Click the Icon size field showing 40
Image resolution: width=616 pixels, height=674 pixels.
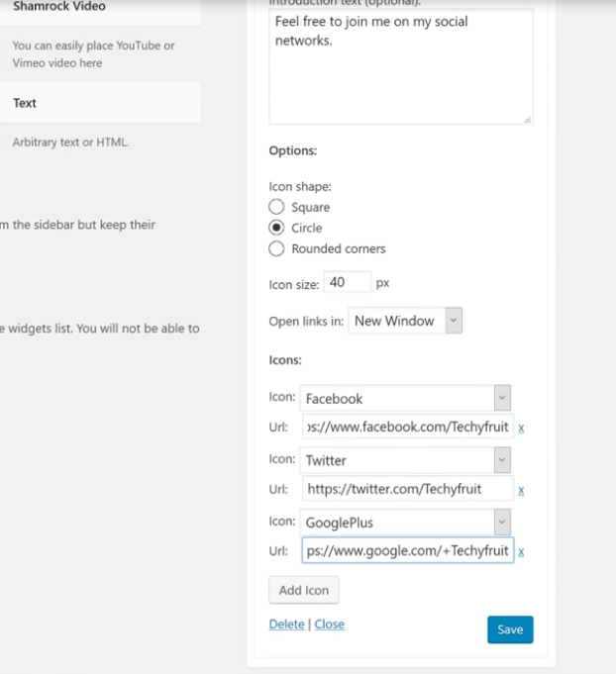[x=348, y=282]
